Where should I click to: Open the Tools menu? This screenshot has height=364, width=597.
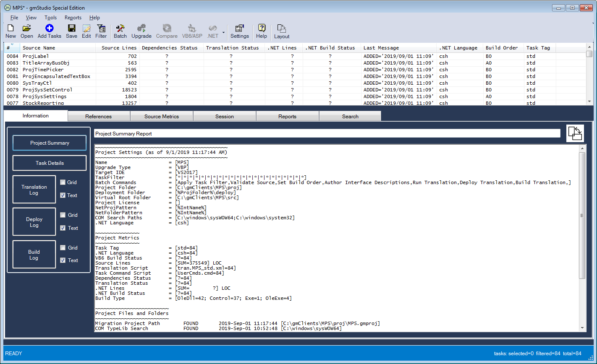[x=50, y=18]
